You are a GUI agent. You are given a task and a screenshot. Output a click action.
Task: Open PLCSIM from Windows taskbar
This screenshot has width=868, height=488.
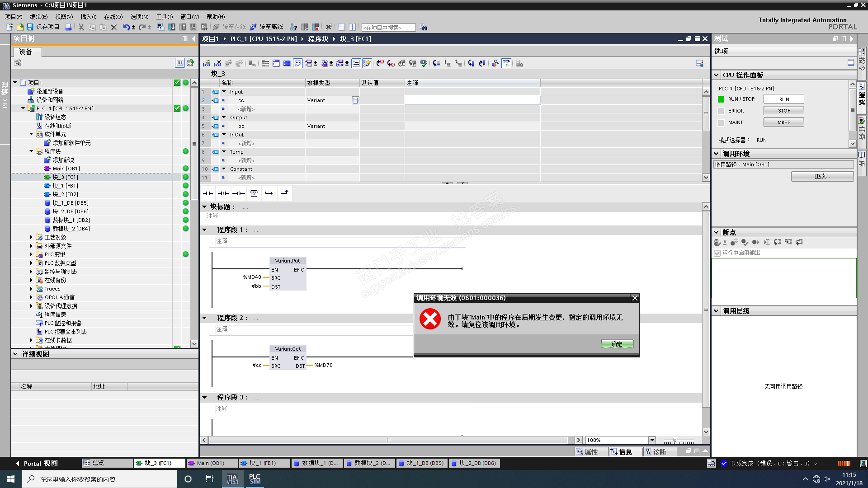(255, 479)
